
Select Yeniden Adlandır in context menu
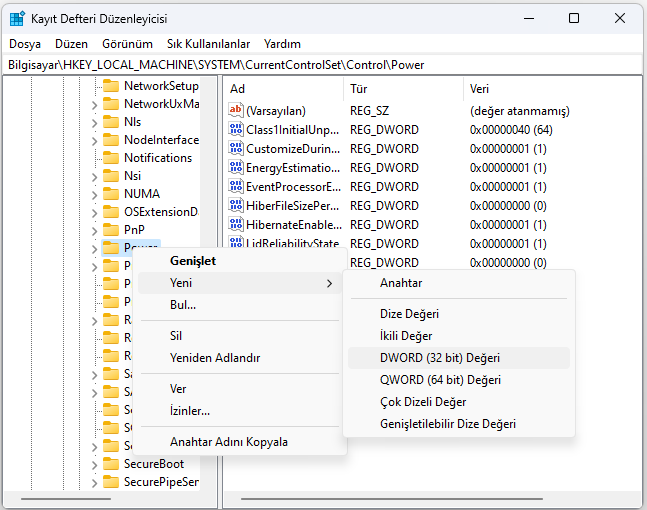pos(215,358)
